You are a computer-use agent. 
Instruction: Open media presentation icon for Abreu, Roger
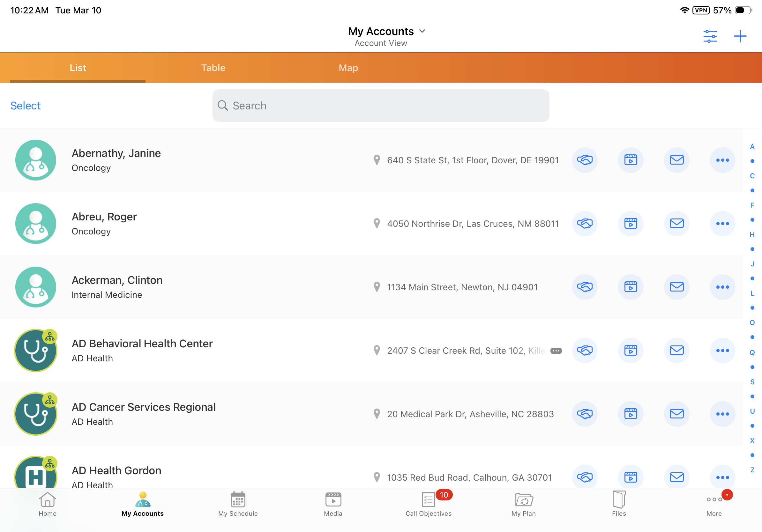pos(631,224)
